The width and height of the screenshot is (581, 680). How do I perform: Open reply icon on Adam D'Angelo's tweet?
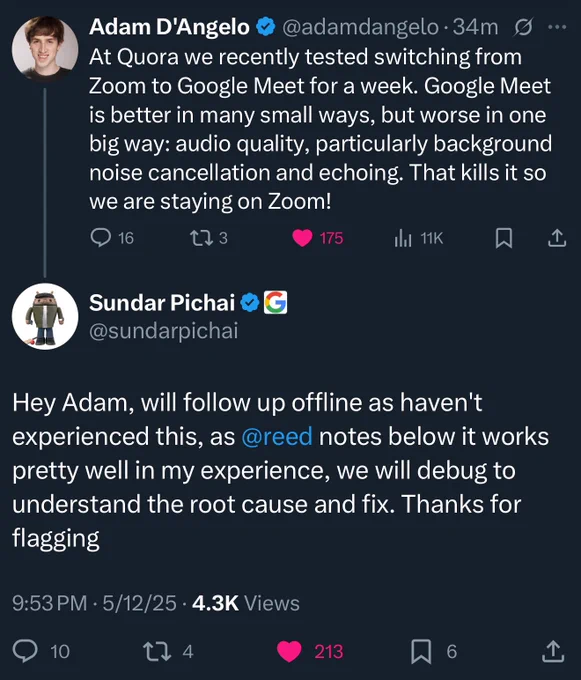click(x=100, y=238)
